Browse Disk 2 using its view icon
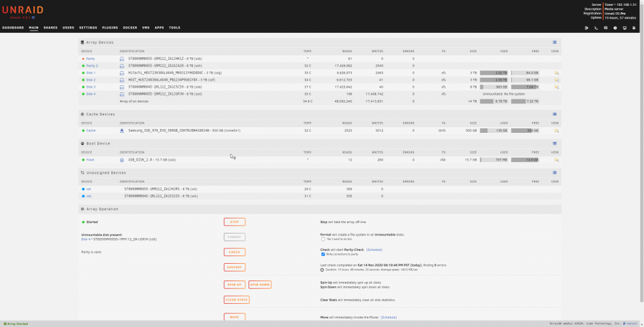This screenshot has height=327, width=644. 556,80
